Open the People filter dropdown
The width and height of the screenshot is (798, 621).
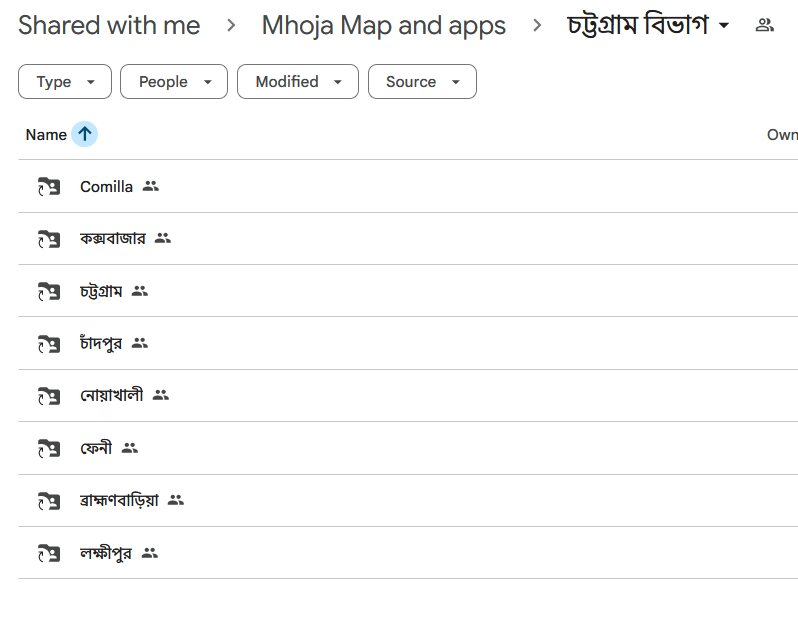point(174,81)
